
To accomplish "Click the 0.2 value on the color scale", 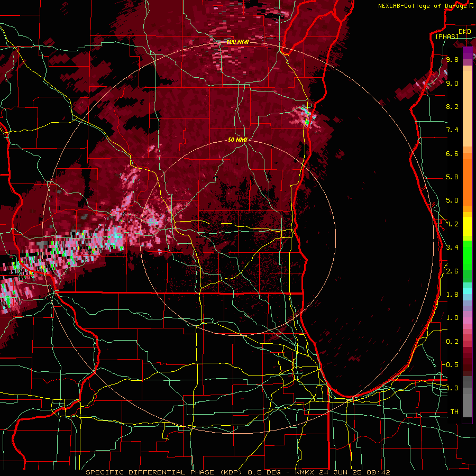I will [452, 342].
